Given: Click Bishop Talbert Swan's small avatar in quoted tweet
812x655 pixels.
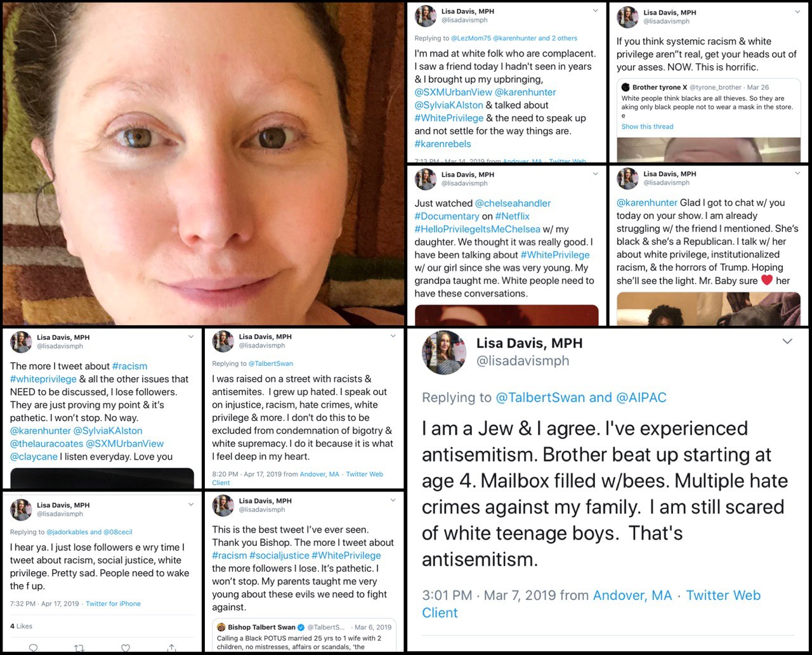Looking at the screenshot, I should pyautogui.click(x=221, y=627).
